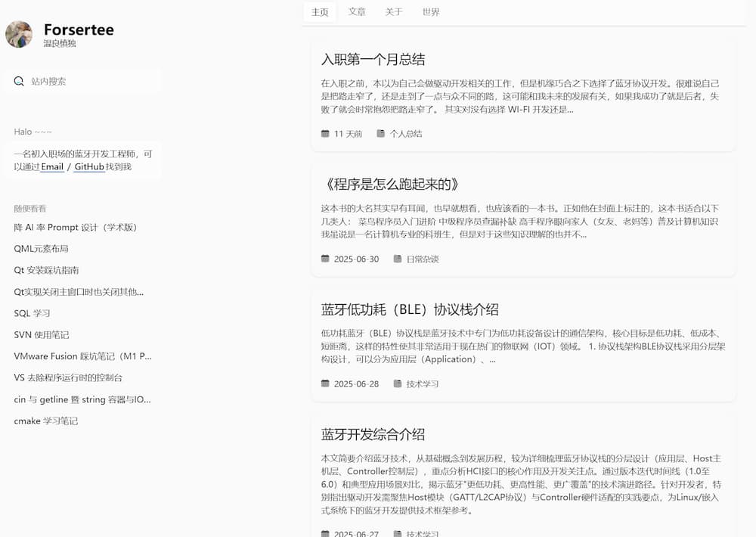The image size is (756, 537).
Task: Open the 蓝牙开发综合介绍 article
Action: click(373, 434)
